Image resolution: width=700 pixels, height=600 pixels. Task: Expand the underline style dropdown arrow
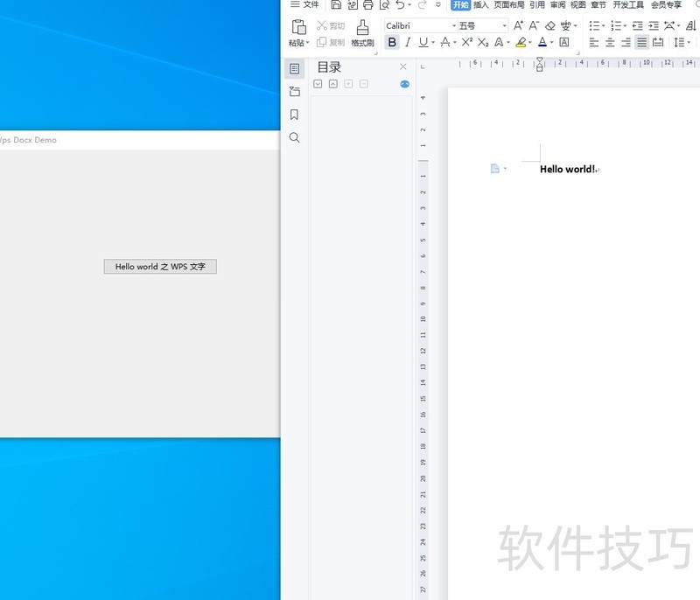point(433,43)
